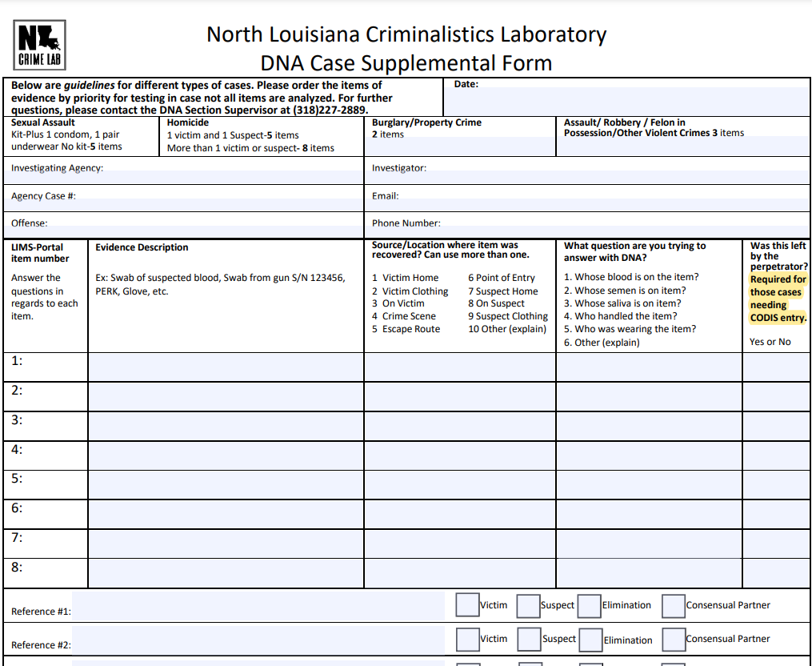Click perpetrator Yes/No field for item 5
Image resolution: width=812 pixels, height=666 pixels.
tap(776, 485)
